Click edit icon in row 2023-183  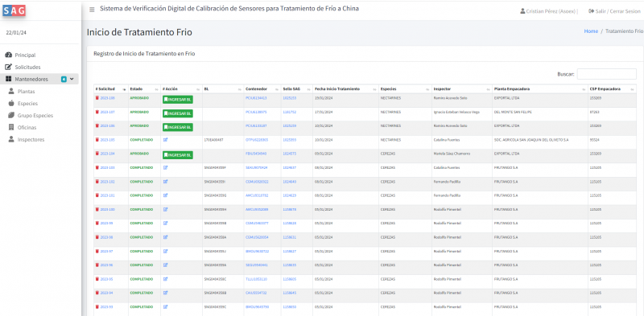(x=166, y=167)
